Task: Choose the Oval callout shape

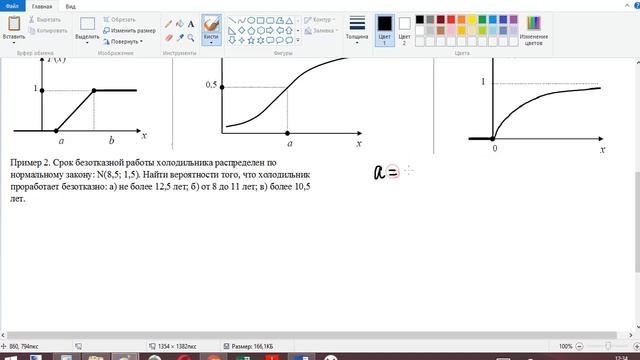Action: click(280, 40)
